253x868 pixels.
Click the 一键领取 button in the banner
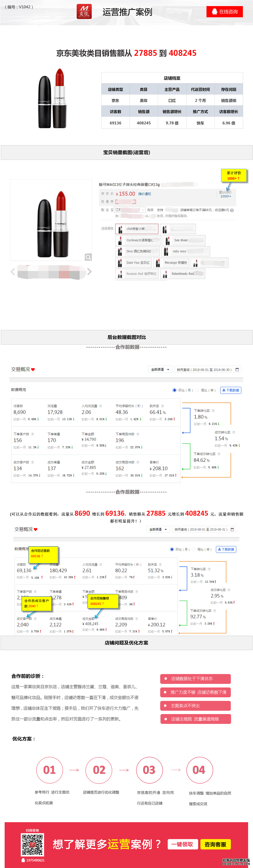(x=182, y=844)
